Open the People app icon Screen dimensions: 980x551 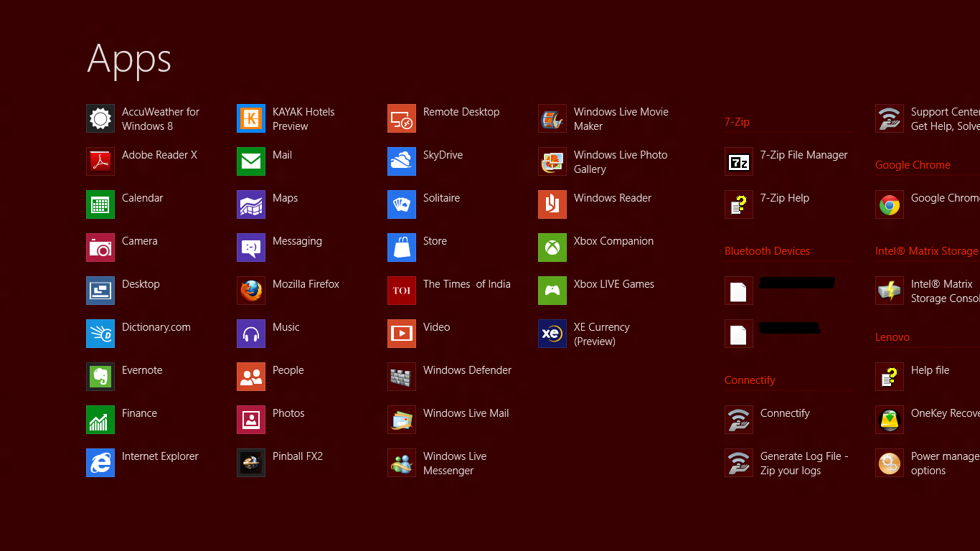click(x=251, y=377)
